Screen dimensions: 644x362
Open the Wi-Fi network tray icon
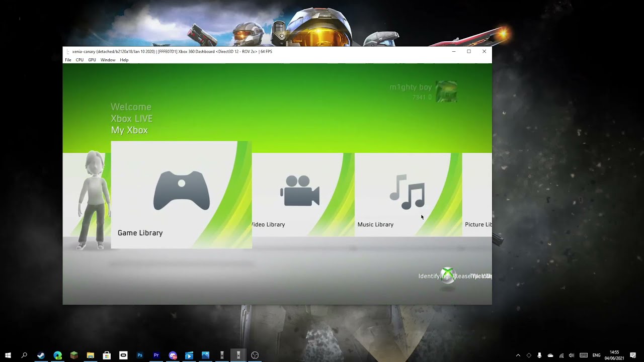[x=561, y=355]
